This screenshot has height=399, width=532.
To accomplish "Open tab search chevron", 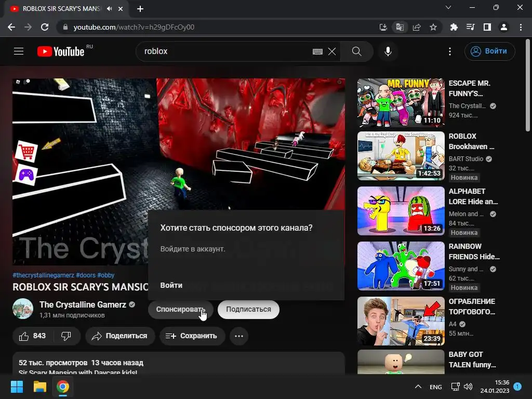I will (x=448, y=7).
